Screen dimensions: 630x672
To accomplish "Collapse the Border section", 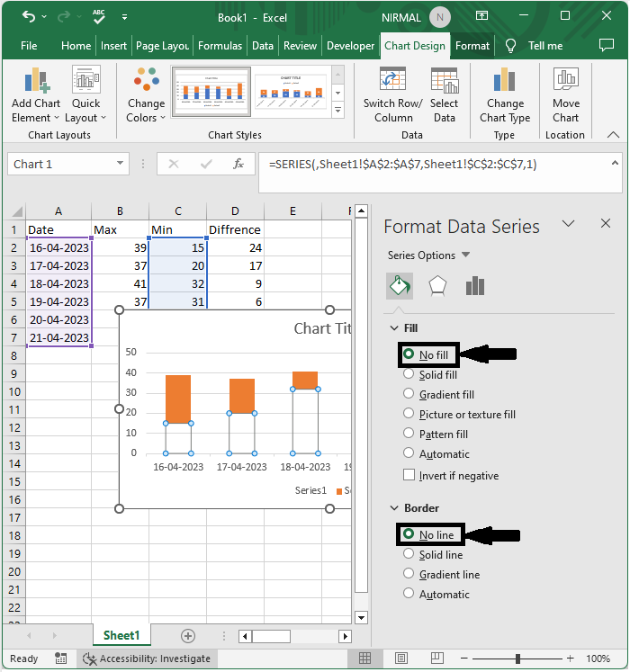I will 394,508.
